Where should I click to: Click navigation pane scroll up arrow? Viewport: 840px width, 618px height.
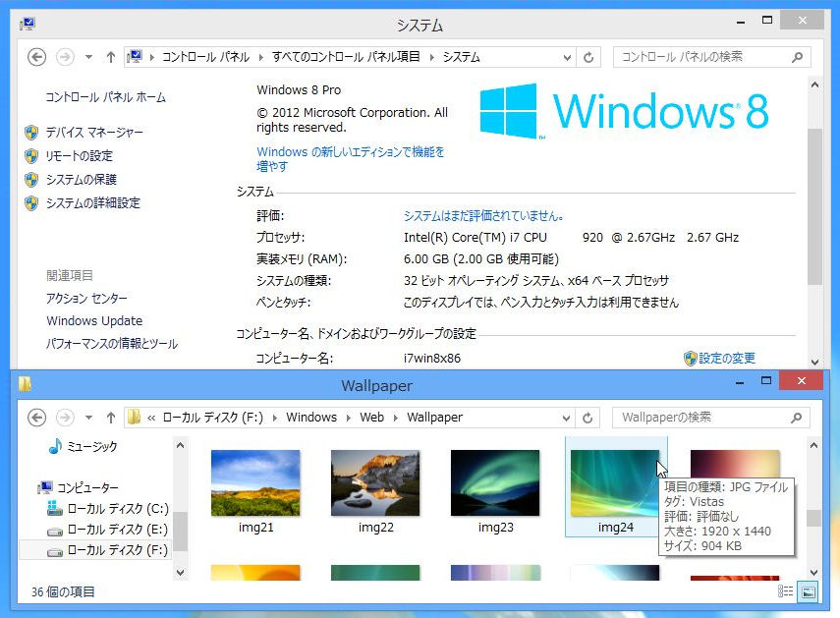(x=181, y=445)
